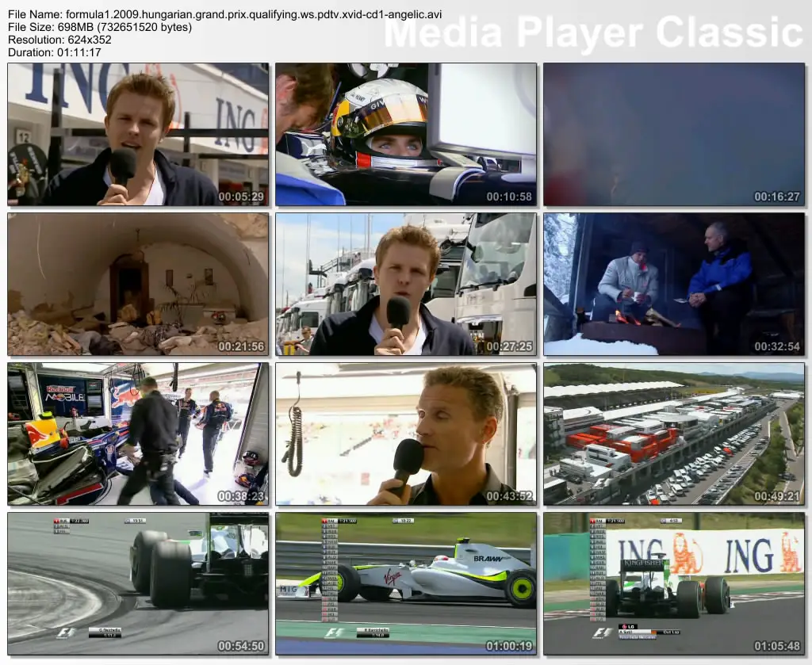
Task: Choose the cave room thumbnail at 00:21:56
Action: pyautogui.click(x=138, y=284)
